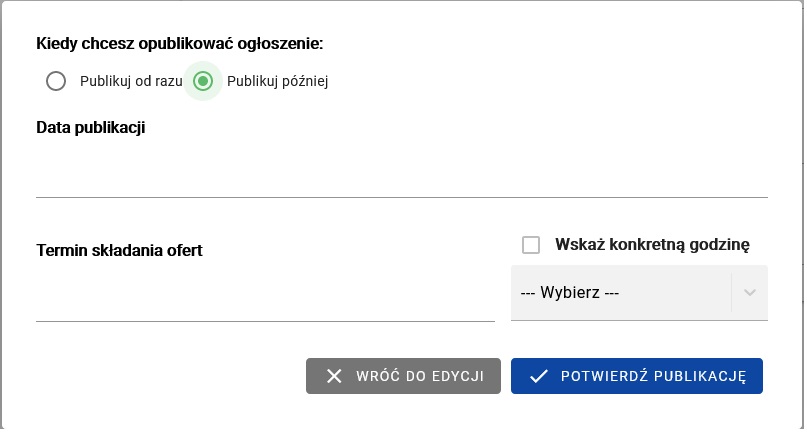Click the checkmark icon on the "Potwierdź publikację" button
Screen dimensions: 807x434
[539, 376]
